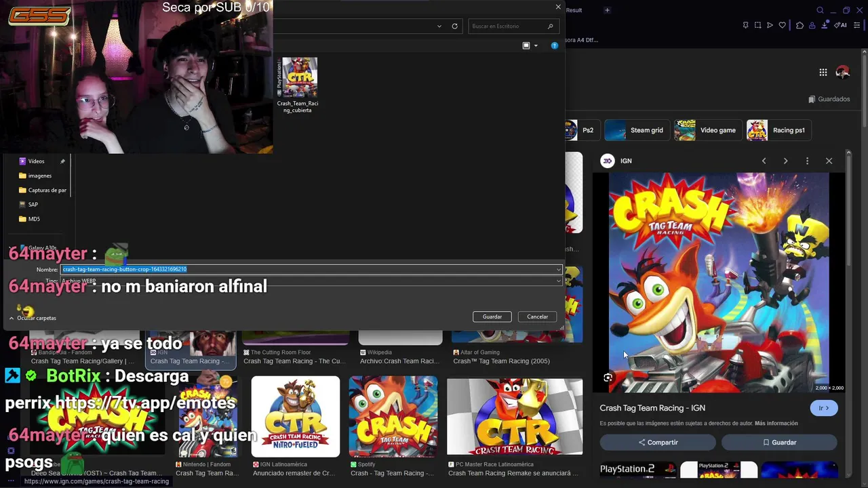
Task: Click the browser search magnifier icon
Action: 820,10
